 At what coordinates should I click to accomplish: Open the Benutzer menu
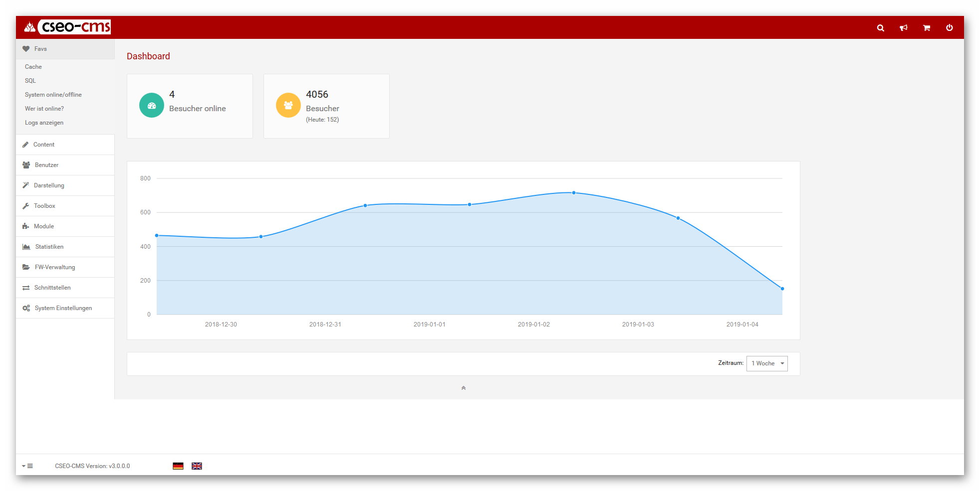(65, 165)
